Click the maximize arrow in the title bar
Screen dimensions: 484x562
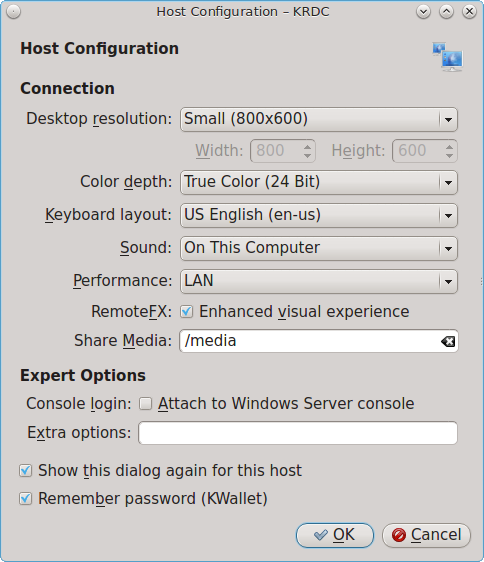[446, 12]
